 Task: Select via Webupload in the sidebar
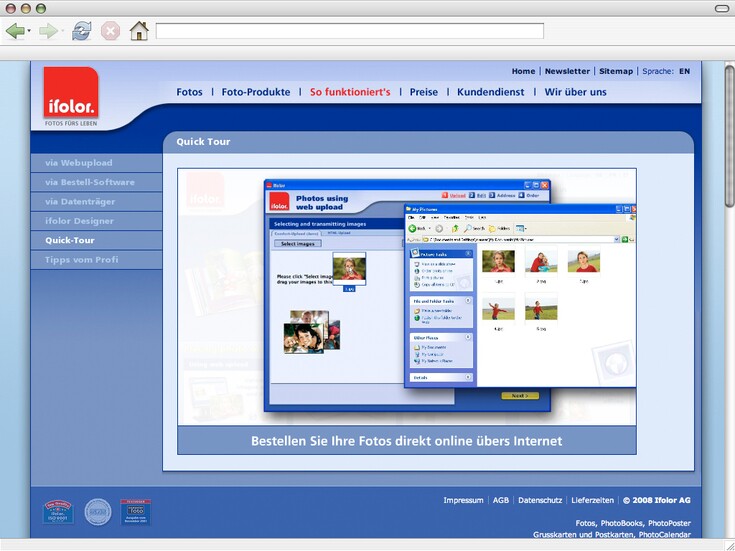(x=97, y=163)
